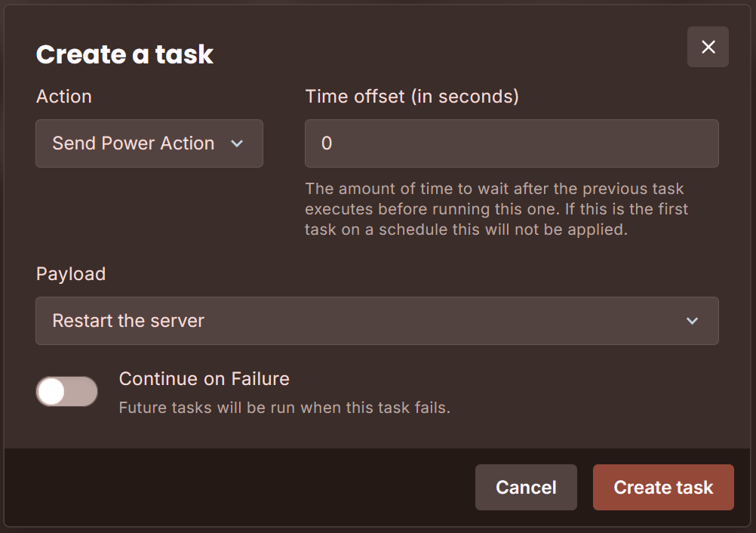This screenshot has width=756, height=533.
Task: Click inside the Time offset input field
Action: click(x=512, y=143)
